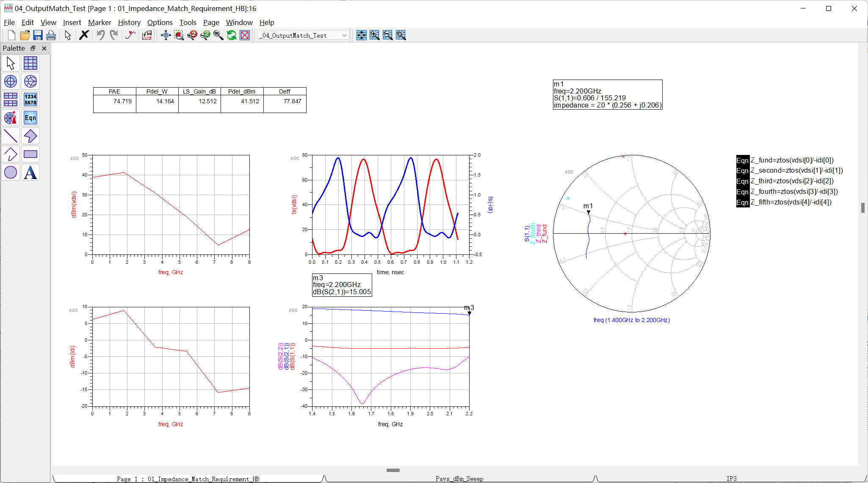Click the plot view-all grid icon
868x483 pixels.
(x=361, y=35)
